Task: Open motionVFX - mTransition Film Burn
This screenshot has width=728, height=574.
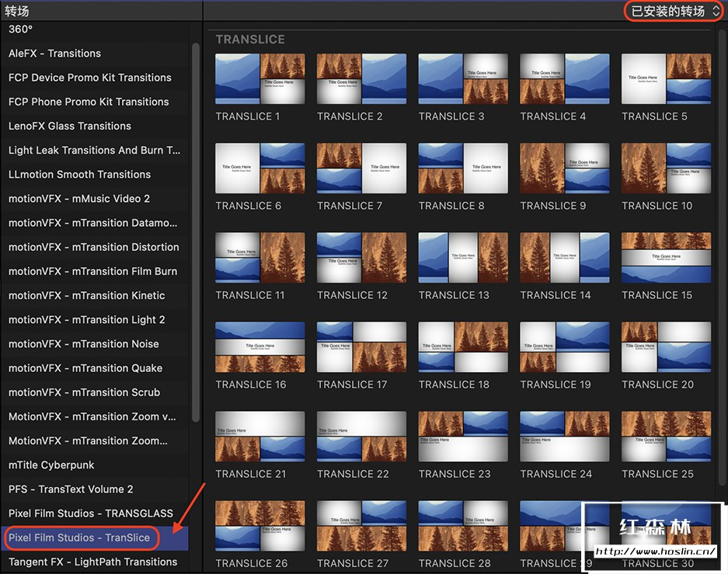Action: click(94, 271)
